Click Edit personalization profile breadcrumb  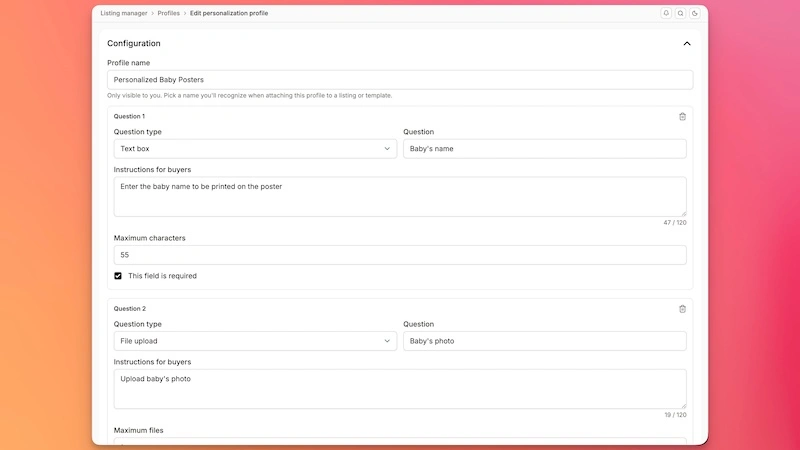click(229, 13)
